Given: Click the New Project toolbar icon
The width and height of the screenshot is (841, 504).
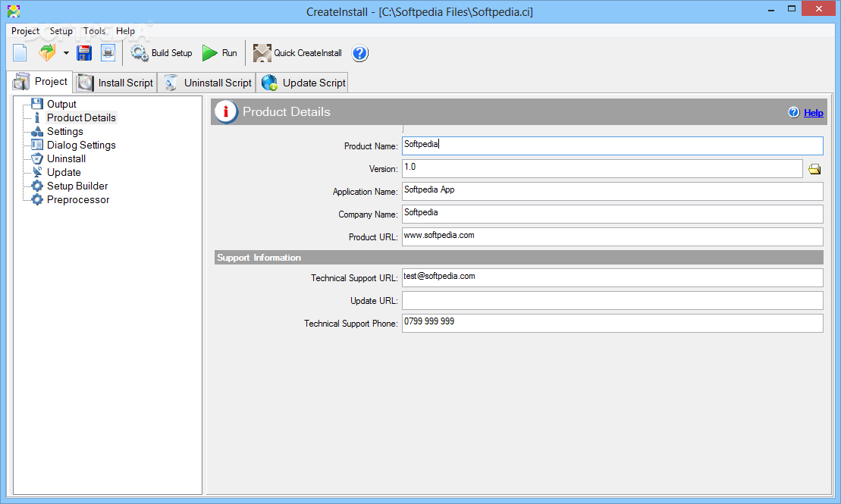Looking at the screenshot, I should pyautogui.click(x=20, y=53).
